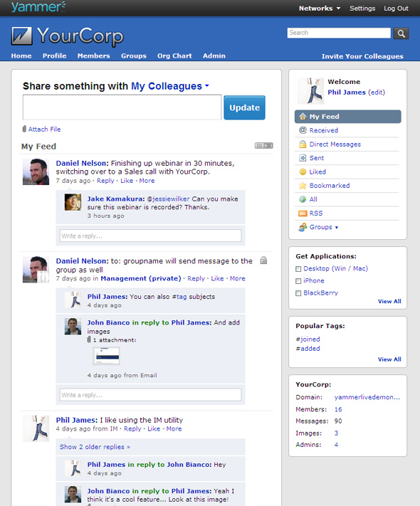Click the YourCorp logo icon
Screen dimensions: 420x506
coord(21,36)
